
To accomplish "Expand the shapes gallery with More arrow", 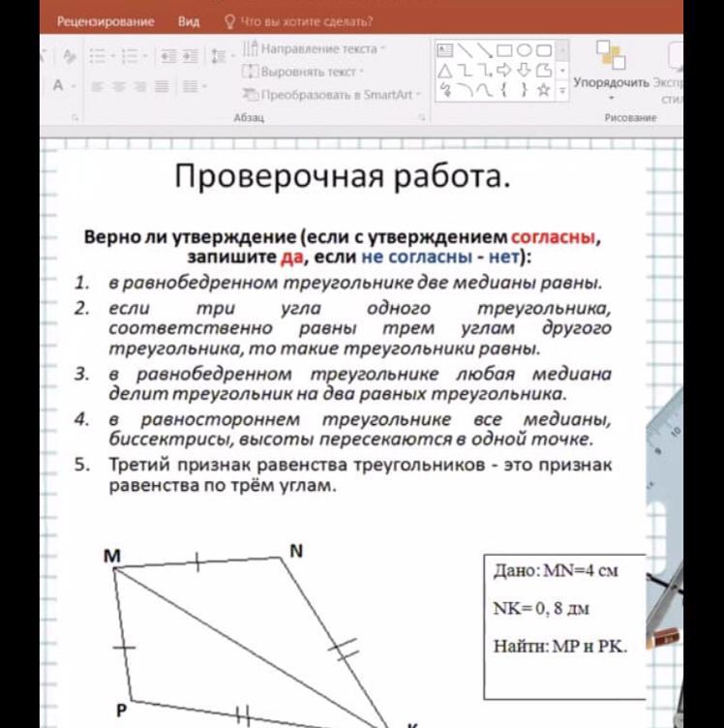I will [562, 90].
